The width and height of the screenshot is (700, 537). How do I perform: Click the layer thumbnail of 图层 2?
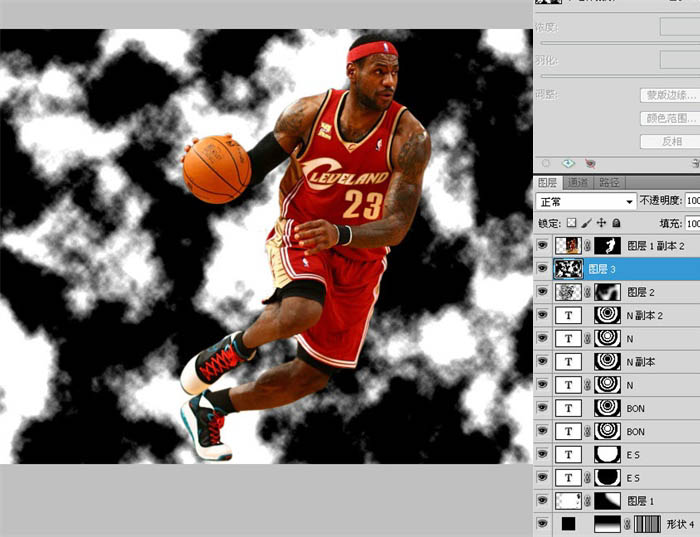(568, 292)
